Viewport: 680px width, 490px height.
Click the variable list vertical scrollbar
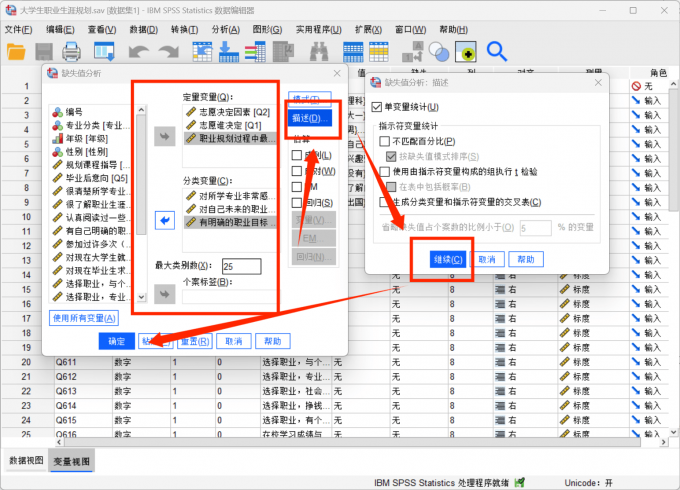141,200
